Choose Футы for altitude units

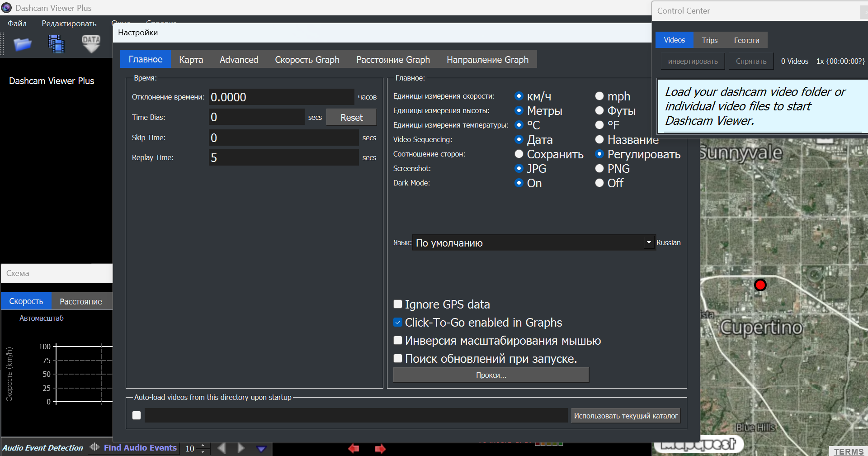tap(599, 110)
